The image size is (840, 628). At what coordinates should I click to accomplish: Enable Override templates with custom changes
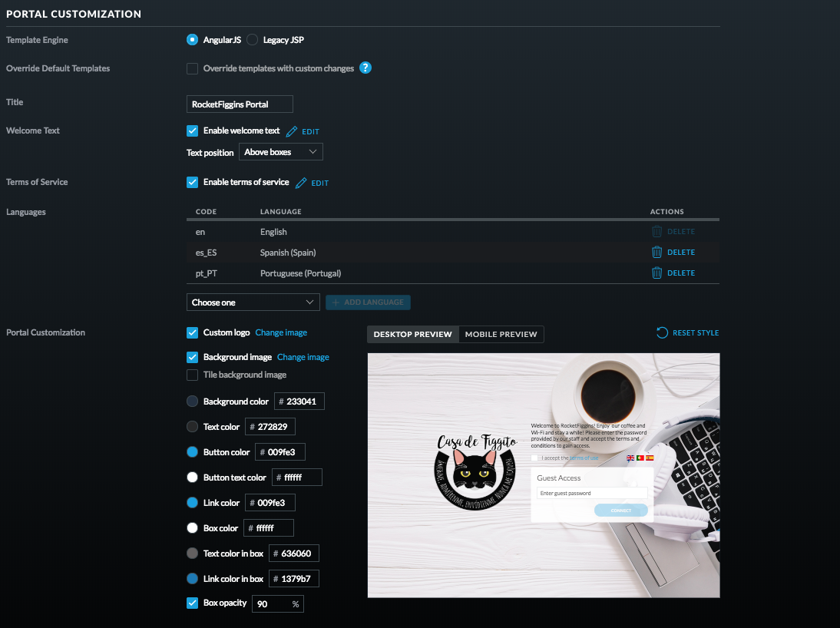192,68
